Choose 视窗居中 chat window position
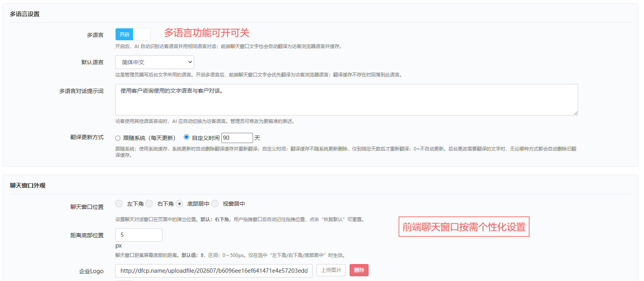 (x=215, y=203)
